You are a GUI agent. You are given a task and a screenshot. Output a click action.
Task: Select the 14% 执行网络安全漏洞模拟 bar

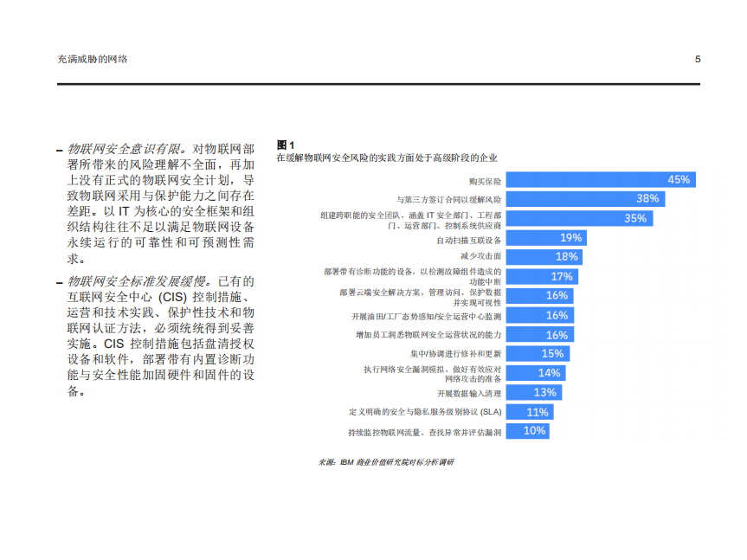537,372
